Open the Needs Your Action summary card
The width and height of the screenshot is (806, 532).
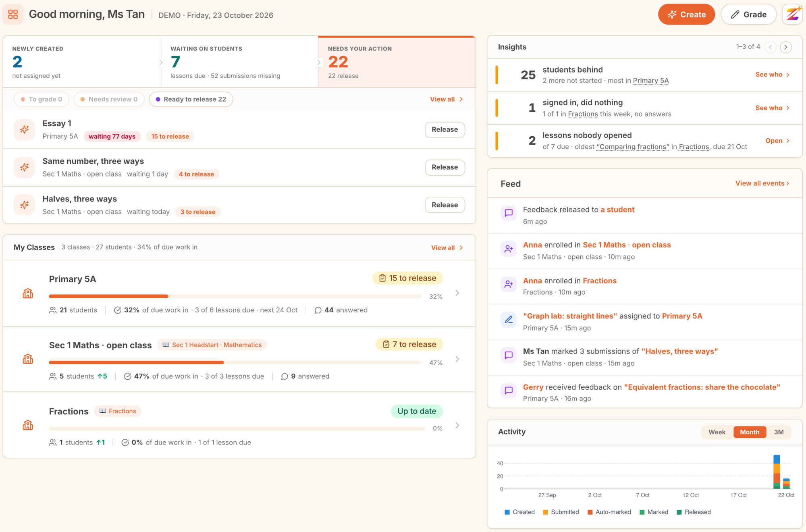[x=397, y=62]
